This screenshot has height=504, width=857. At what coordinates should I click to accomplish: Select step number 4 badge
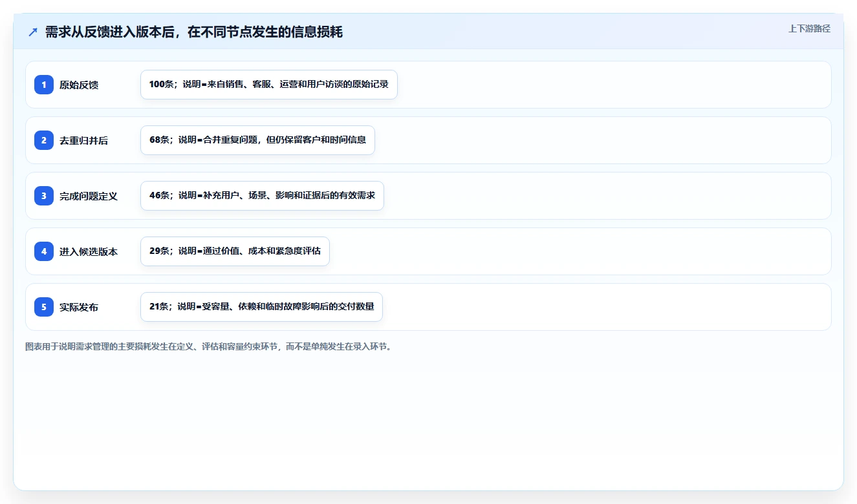44,251
